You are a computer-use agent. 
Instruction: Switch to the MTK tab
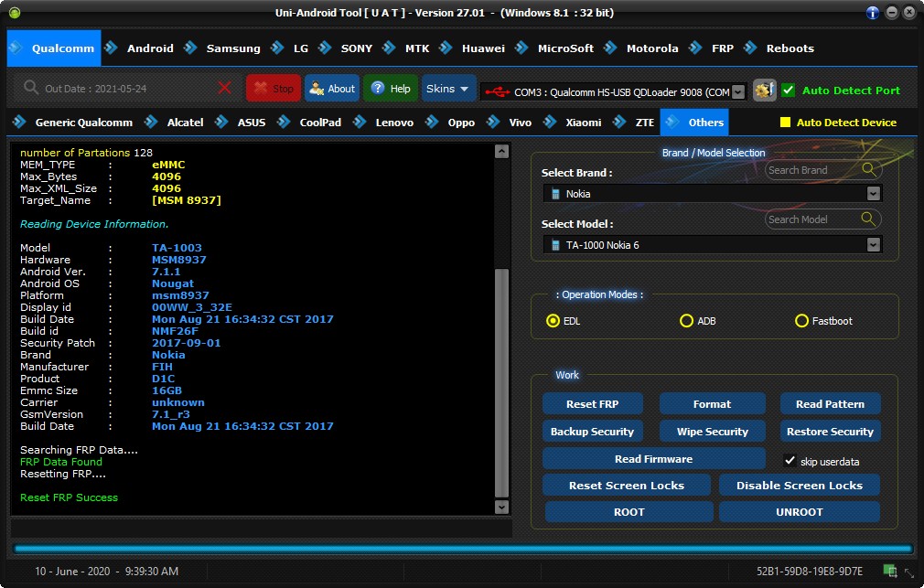tap(407, 48)
